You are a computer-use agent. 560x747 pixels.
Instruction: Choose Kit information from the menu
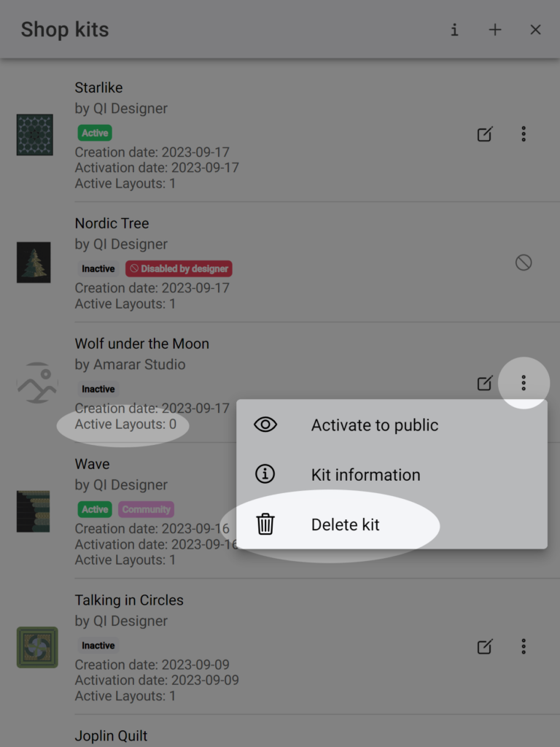click(x=392, y=474)
